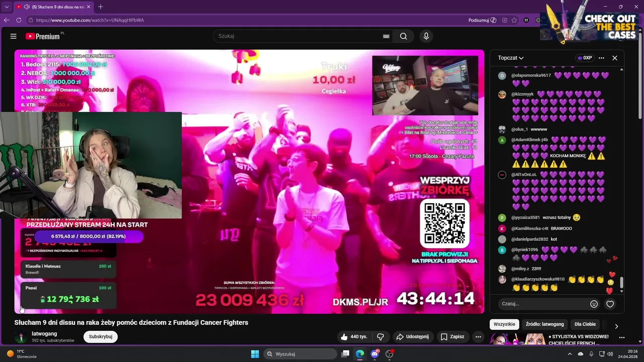Open the Windows Start menu
Screen dimensions: 644x362
coord(255,354)
